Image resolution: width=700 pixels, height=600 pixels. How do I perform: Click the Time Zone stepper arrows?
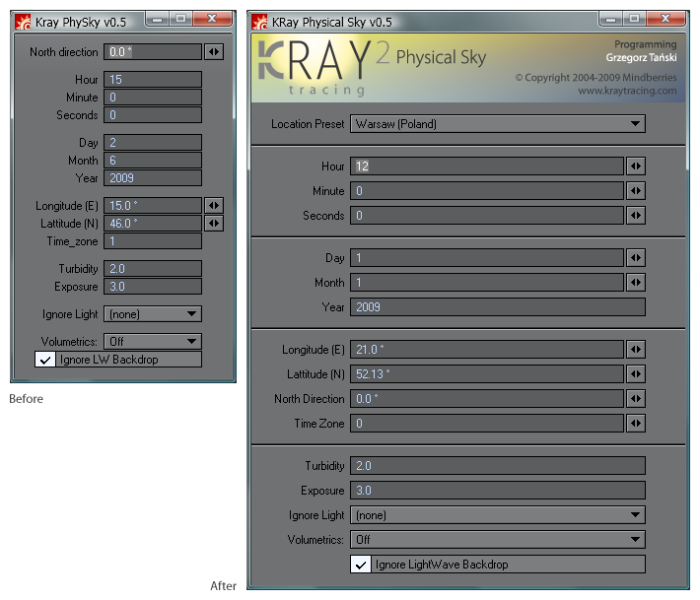click(636, 424)
